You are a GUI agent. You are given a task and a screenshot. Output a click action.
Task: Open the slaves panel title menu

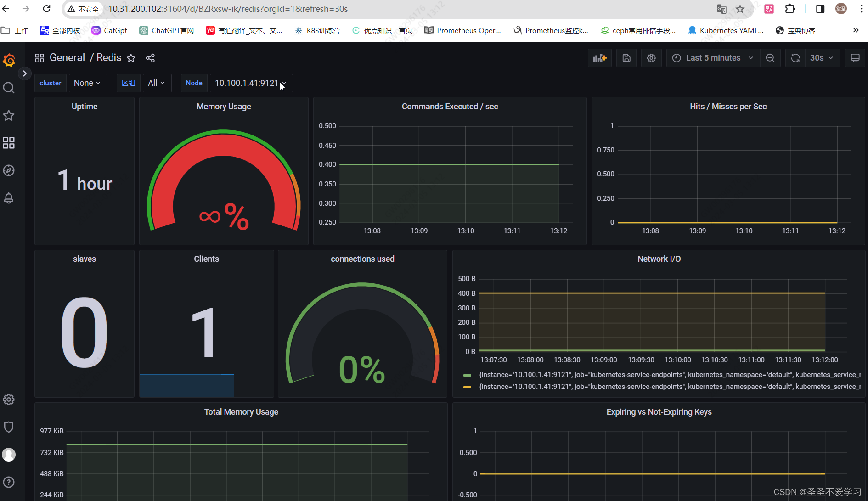click(x=85, y=259)
